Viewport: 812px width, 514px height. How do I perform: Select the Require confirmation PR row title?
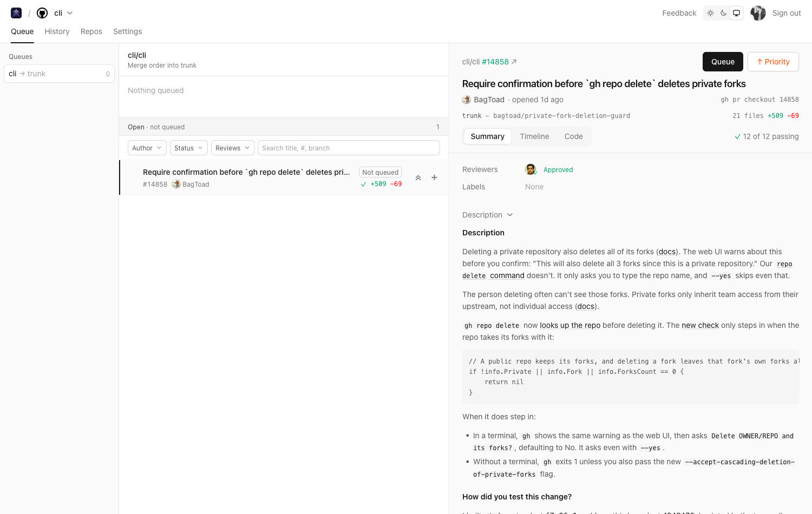[246, 172]
